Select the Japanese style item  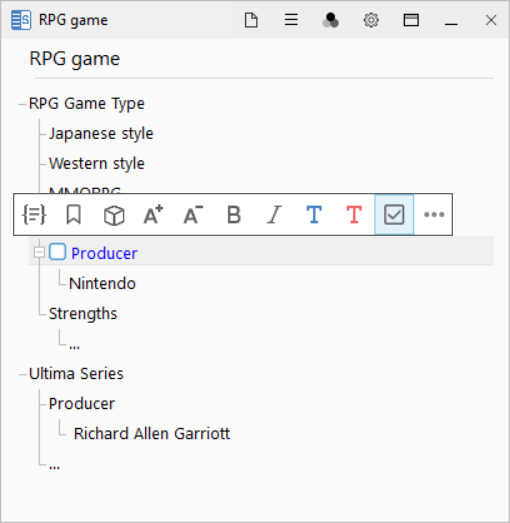pyautogui.click(x=101, y=134)
